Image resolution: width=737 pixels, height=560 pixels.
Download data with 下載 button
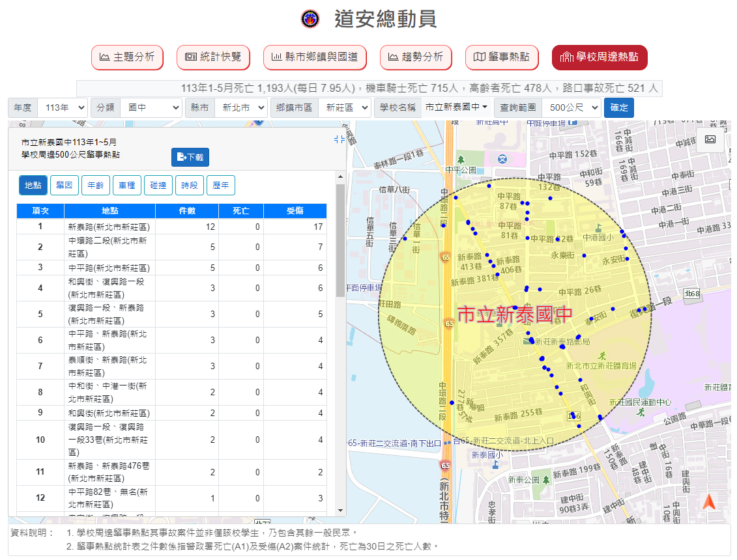coord(190,157)
